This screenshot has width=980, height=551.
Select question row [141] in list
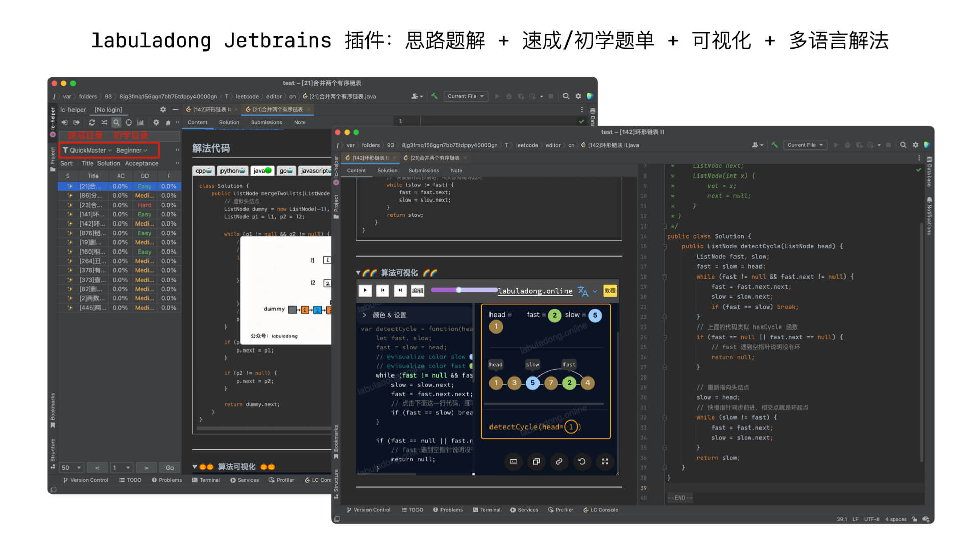click(119, 215)
